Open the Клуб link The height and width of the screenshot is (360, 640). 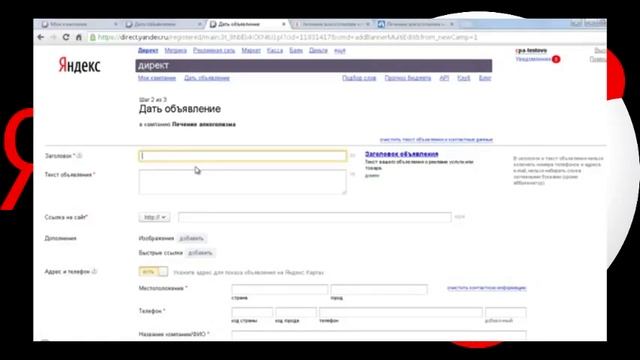click(x=464, y=78)
